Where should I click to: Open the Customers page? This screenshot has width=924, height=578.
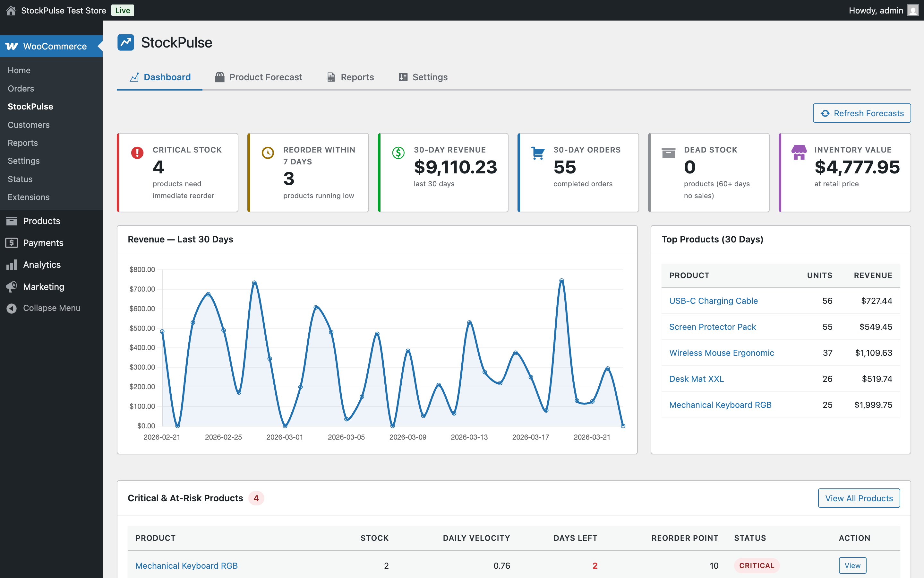29,125
